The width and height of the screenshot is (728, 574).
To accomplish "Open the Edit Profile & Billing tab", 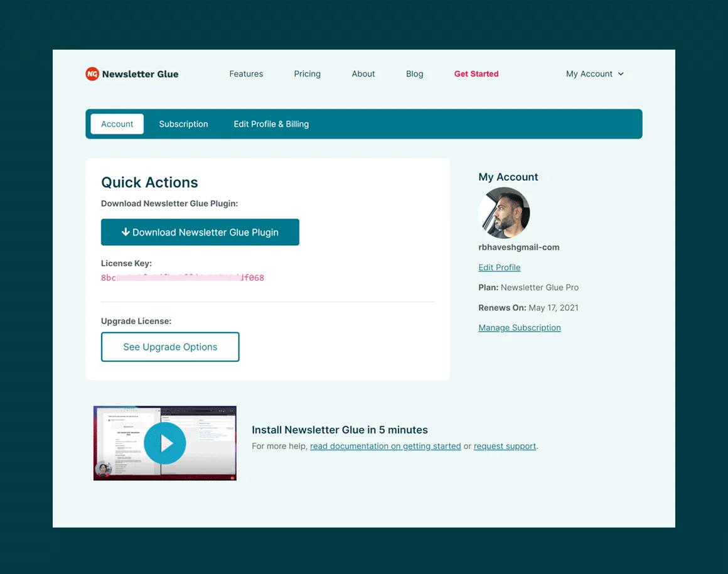I will tap(271, 124).
